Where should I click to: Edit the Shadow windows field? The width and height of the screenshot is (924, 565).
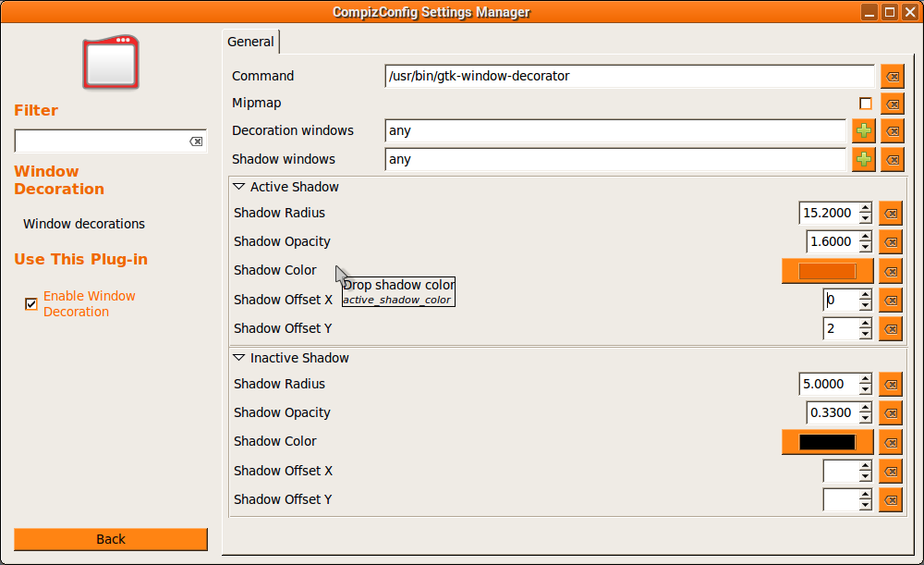[615, 159]
